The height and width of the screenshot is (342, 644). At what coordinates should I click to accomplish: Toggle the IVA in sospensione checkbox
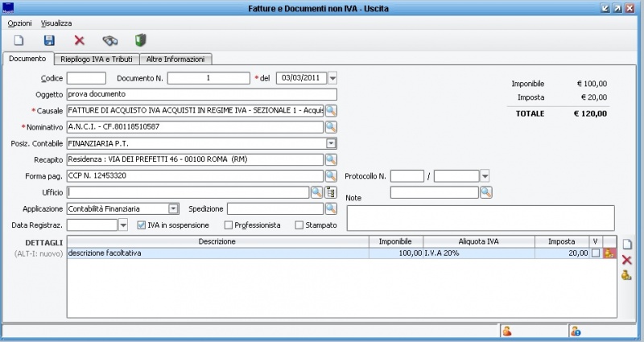(x=142, y=225)
